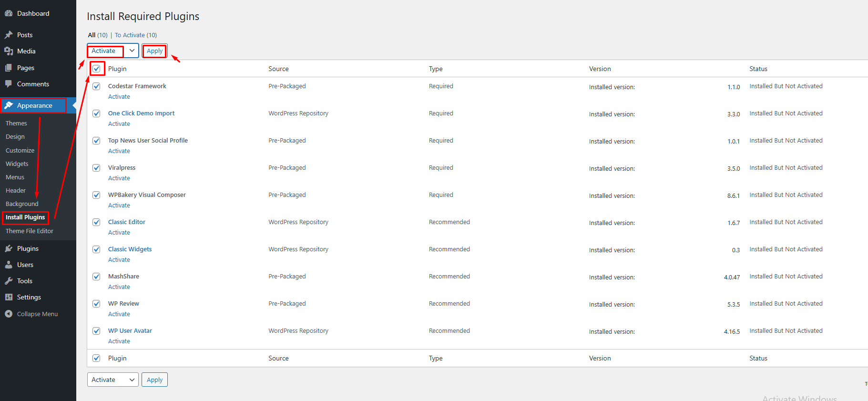Click the Version column header at top
Image resolution: width=868 pixels, height=401 pixels.
tap(600, 69)
